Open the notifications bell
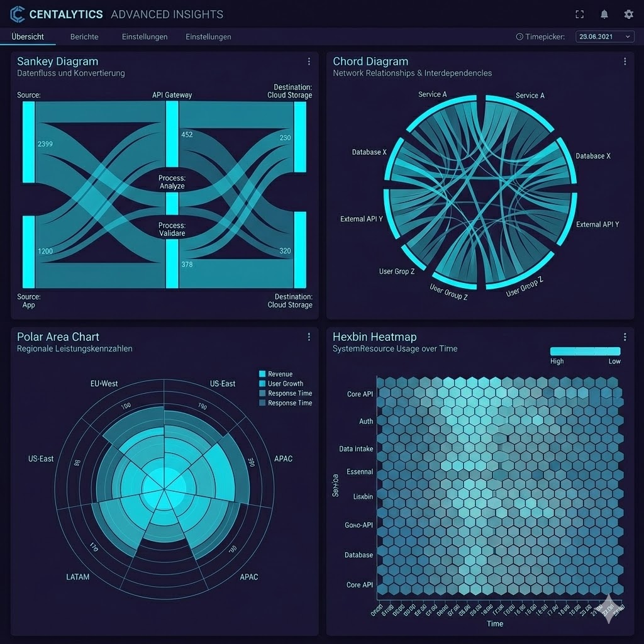 point(604,14)
